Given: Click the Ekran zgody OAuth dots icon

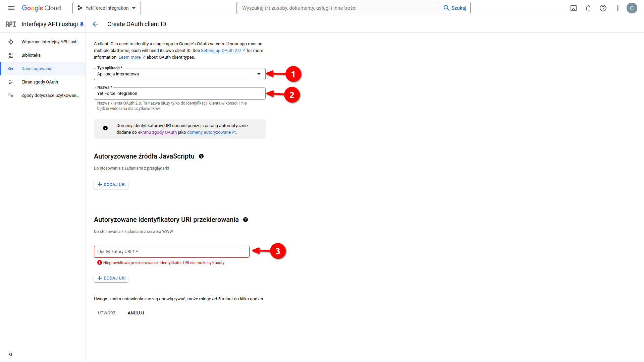Looking at the screenshot, I should point(11,82).
